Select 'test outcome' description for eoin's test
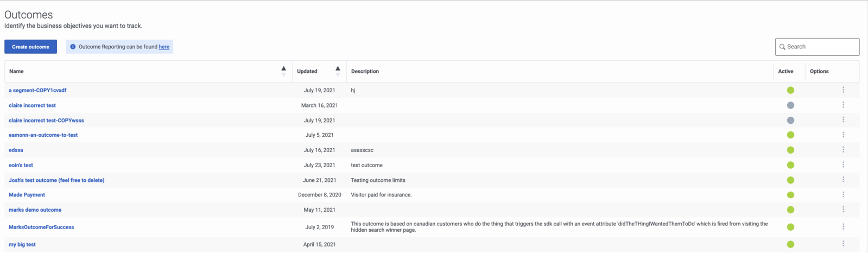 point(366,165)
